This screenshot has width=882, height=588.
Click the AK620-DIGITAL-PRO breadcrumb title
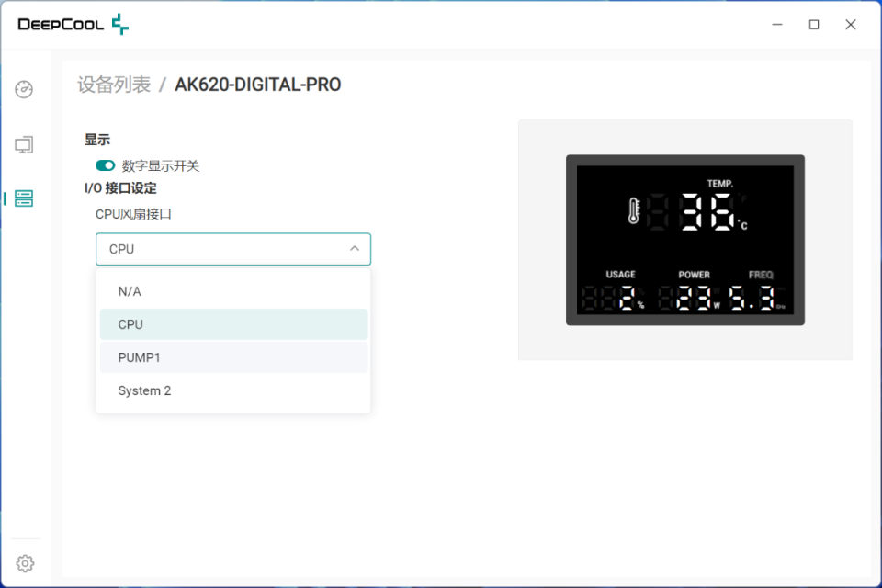point(257,85)
